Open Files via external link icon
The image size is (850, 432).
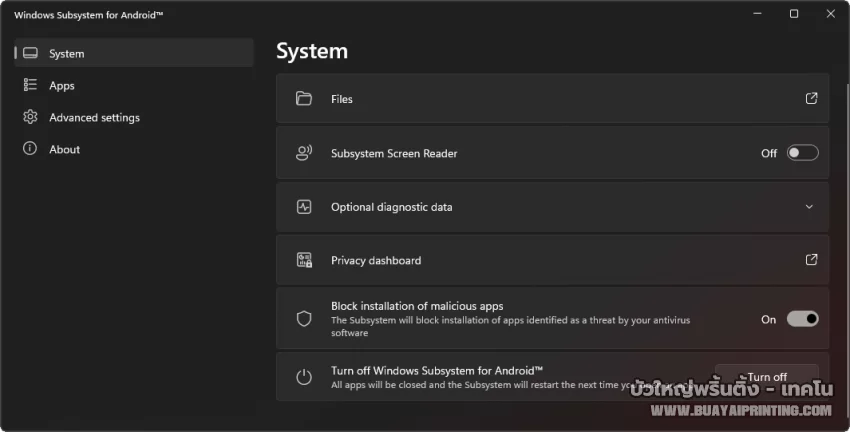[811, 98]
